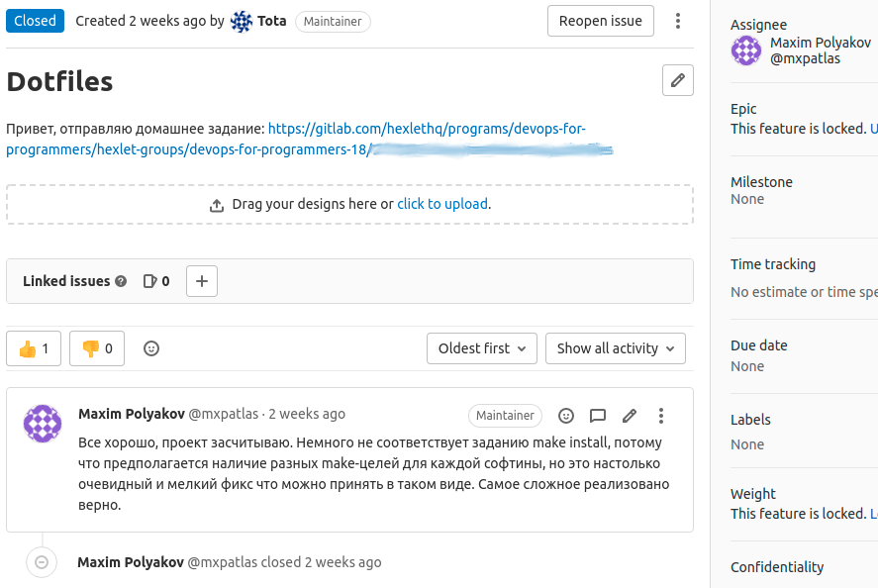Viewport: 878px width, 588px height.
Task: Click the Reopen issue button
Action: pyautogui.click(x=600, y=21)
